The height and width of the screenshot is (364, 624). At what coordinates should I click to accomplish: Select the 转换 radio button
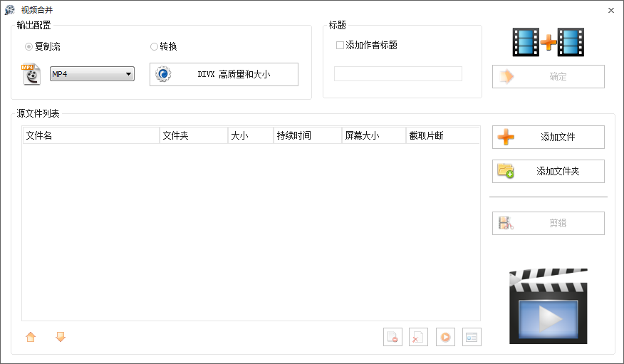155,47
